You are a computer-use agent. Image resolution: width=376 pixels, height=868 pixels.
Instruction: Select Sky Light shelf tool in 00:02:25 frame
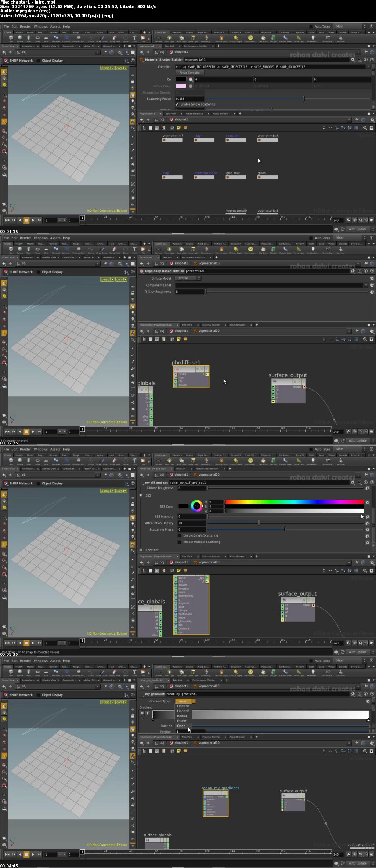click(263, 250)
